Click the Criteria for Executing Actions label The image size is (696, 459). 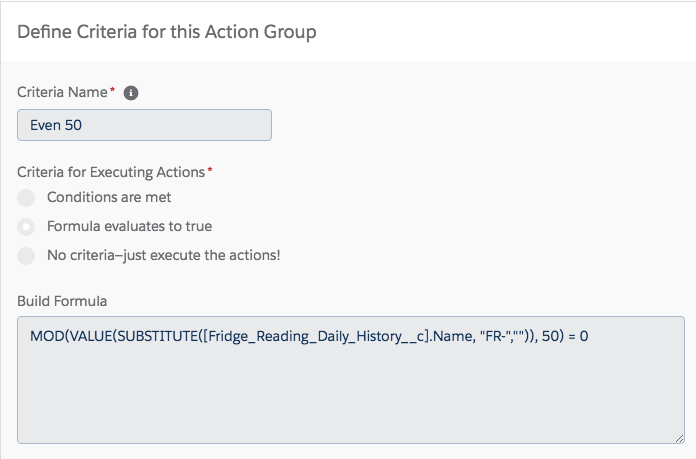111,172
